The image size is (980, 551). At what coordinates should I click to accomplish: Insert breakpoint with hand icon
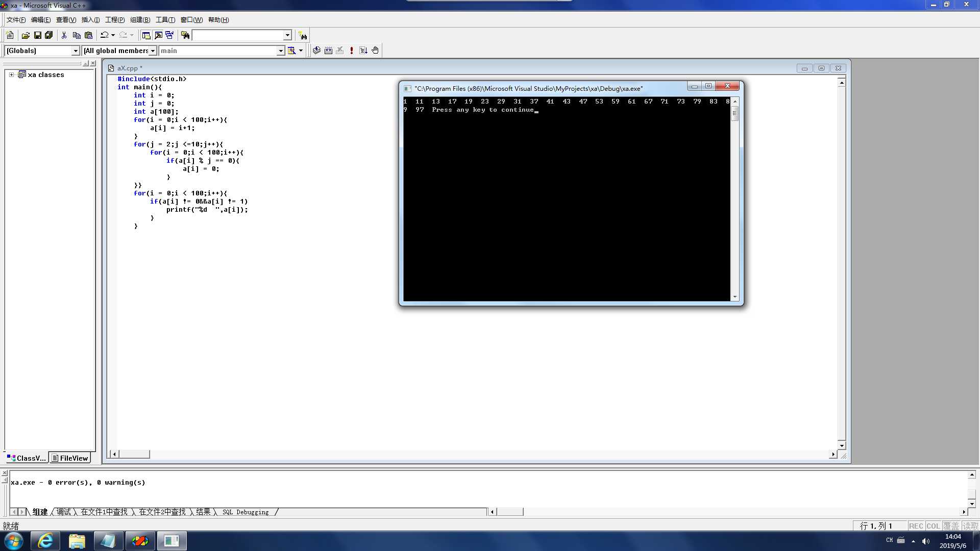pyautogui.click(x=375, y=51)
